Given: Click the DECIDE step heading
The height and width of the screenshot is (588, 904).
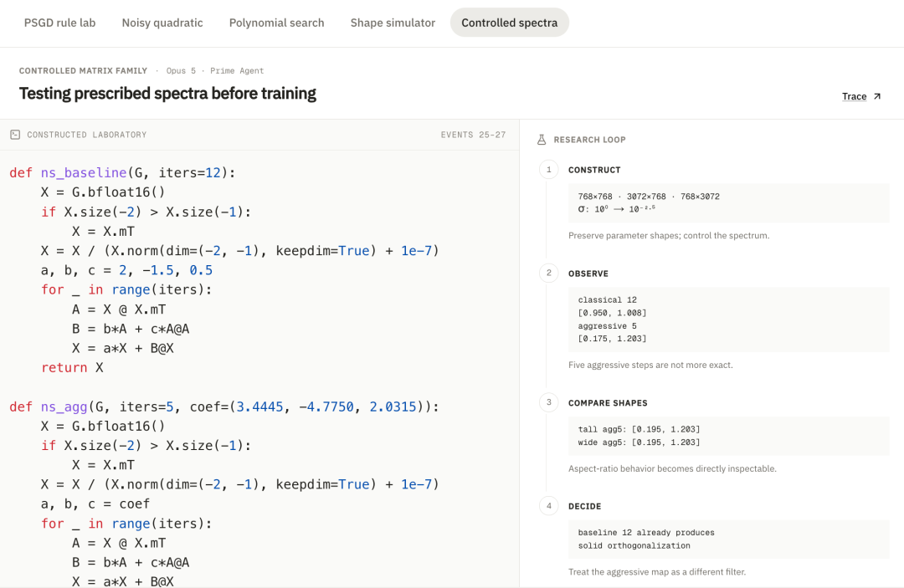Looking at the screenshot, I should 584,506.
